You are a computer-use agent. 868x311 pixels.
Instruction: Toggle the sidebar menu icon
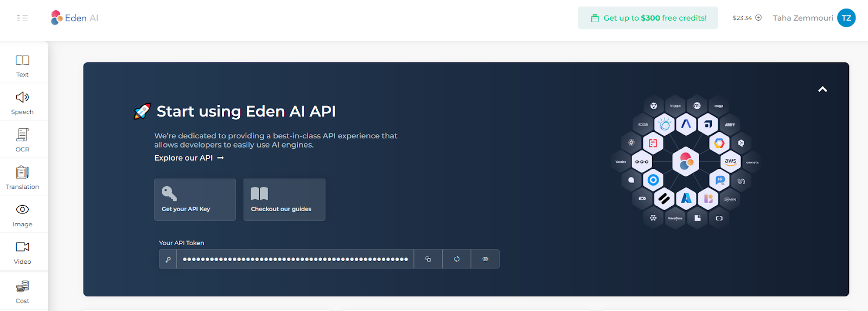click(x=22, y=18)
